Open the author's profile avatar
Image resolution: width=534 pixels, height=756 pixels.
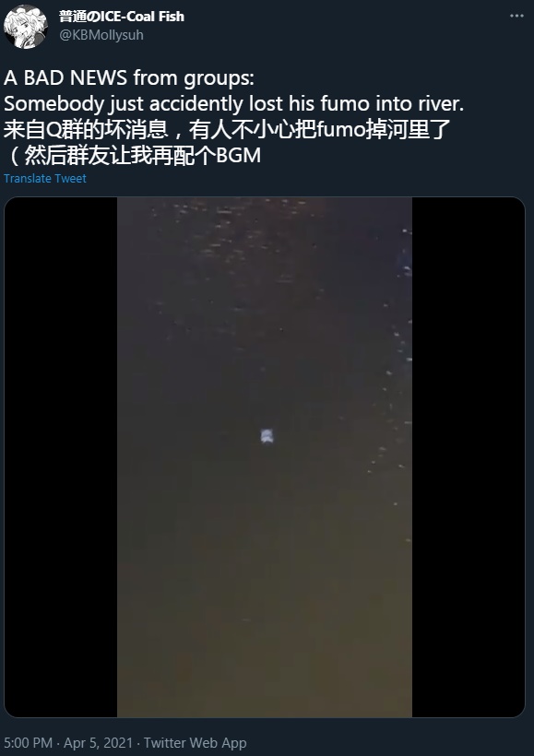(25, 26)
